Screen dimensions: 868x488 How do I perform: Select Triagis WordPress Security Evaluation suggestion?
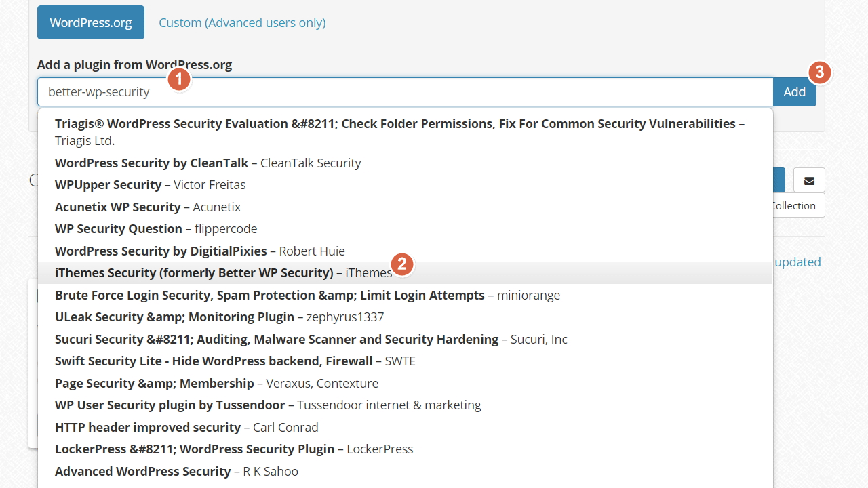pos(406,132)
